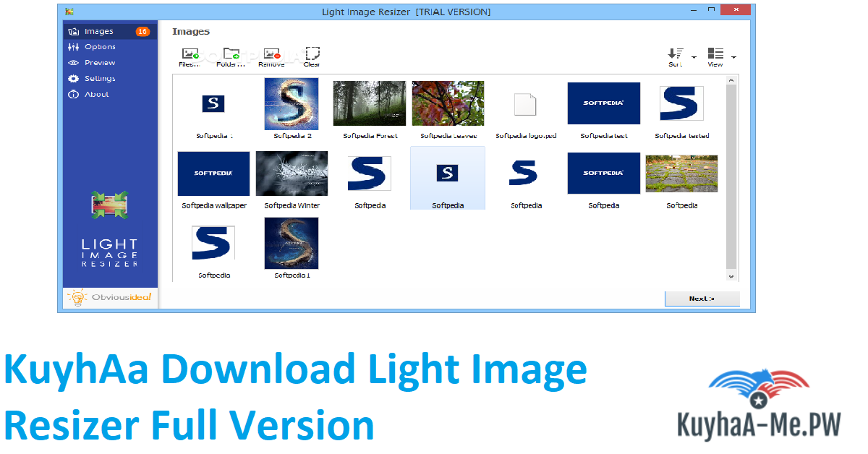The width and height of the screenshot is (868, 454).
Task: Open the View dropdown arrow
Action: 733,57
